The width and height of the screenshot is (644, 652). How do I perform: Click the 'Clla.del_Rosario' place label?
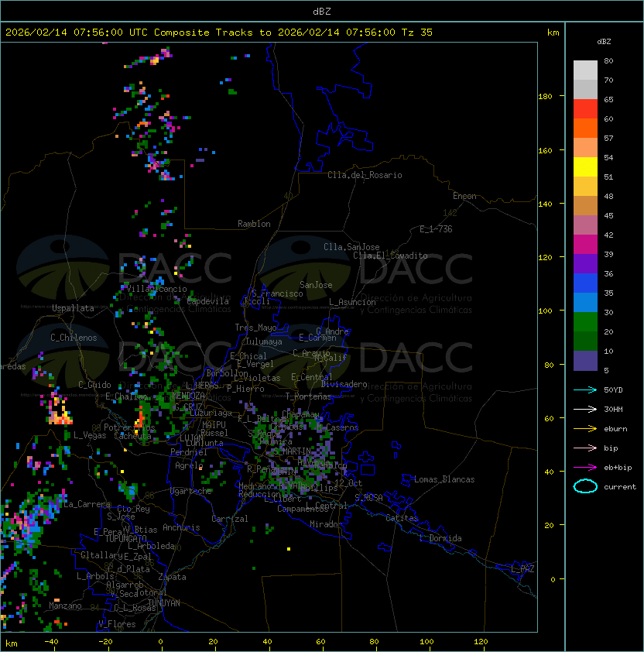[x=365, y=175]
